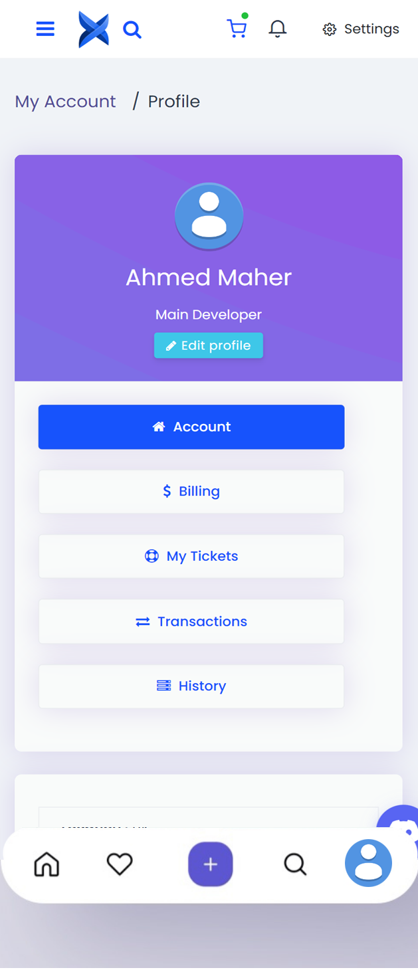The image size is (418, 980).
Task: Select the Account tab
Action: (x=191, y=427)
